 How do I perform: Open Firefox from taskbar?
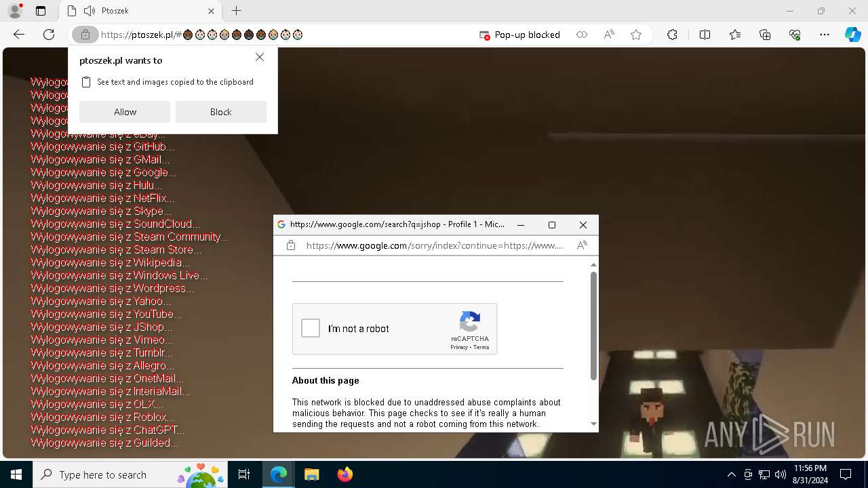coord(344,474)
